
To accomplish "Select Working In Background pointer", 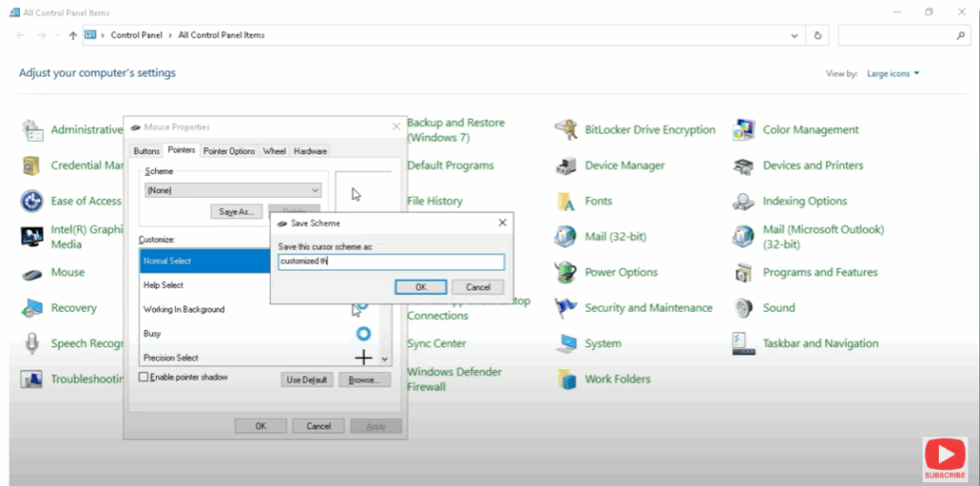I will [258, 309].
